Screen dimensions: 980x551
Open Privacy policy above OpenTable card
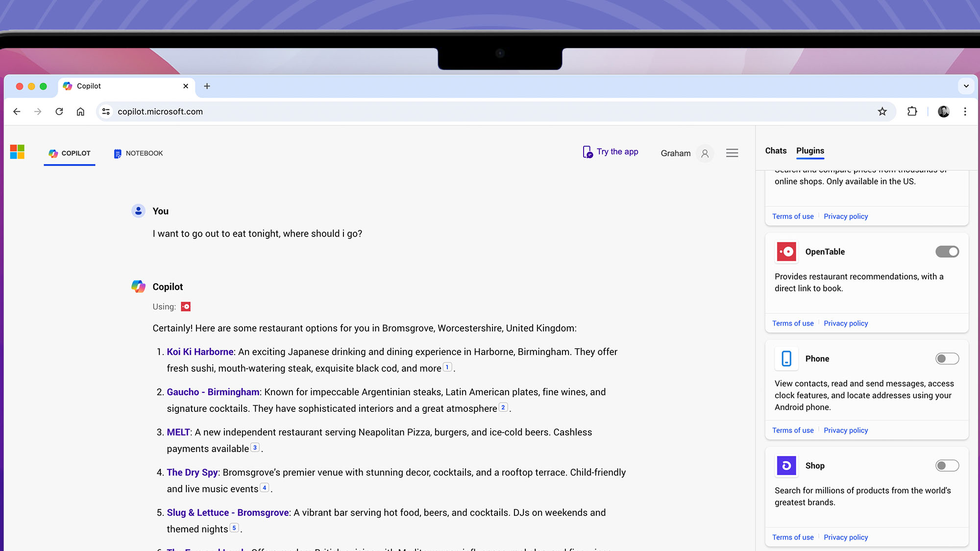846,216
